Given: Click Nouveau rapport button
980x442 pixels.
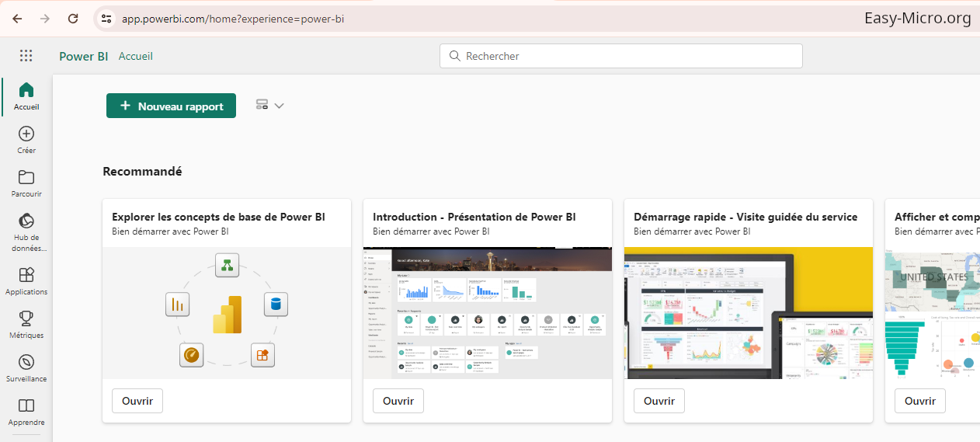Looking at the screenshot, I should pos(171,106).
